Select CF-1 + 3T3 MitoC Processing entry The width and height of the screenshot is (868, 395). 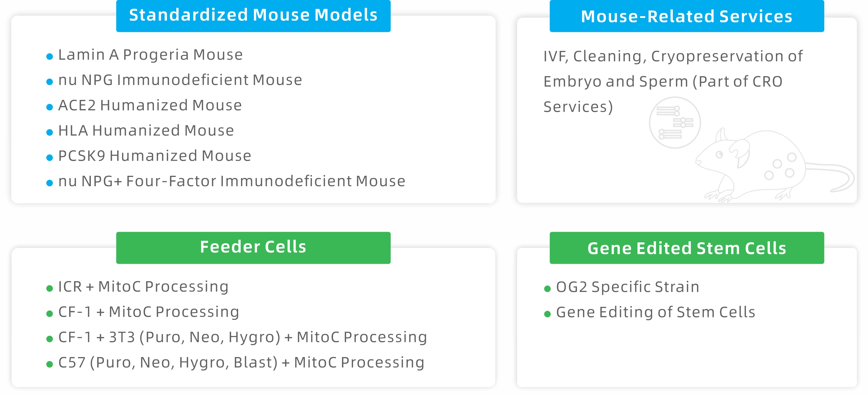click(x=243, y=337)
